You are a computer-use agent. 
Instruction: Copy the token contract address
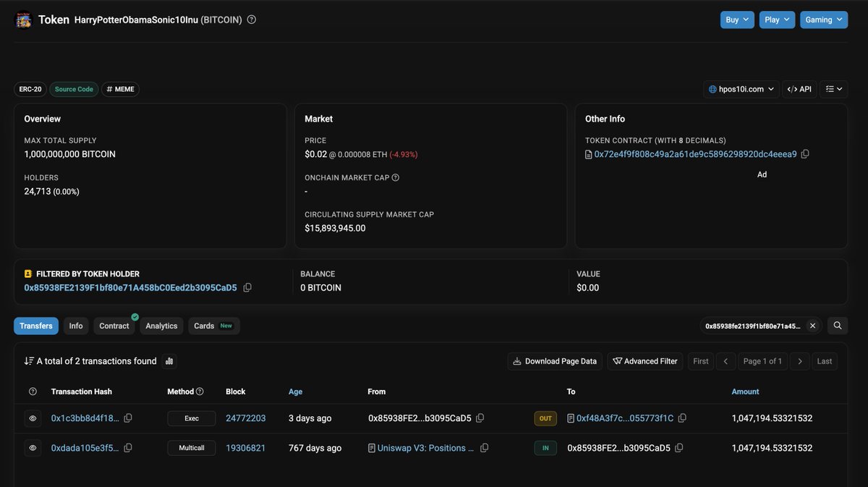[x=805, y=154]
